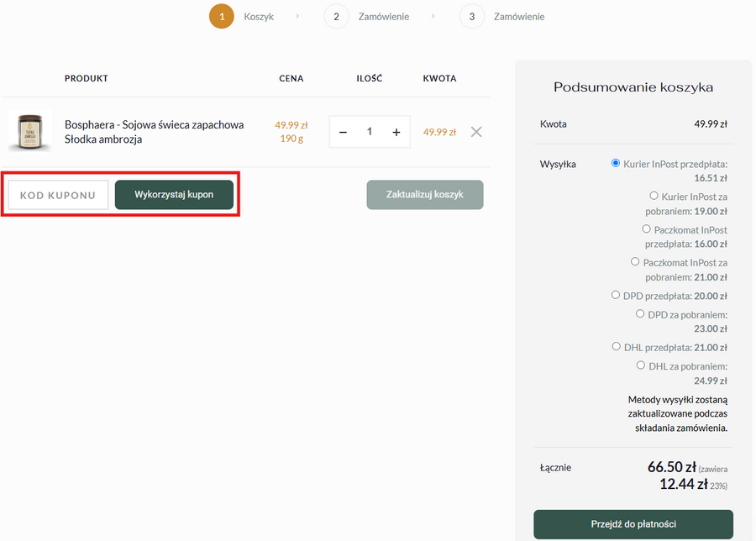756x541 pixels.
Task: Choose Paczkomat InPost za pobraniem
Action: [636, 262]
